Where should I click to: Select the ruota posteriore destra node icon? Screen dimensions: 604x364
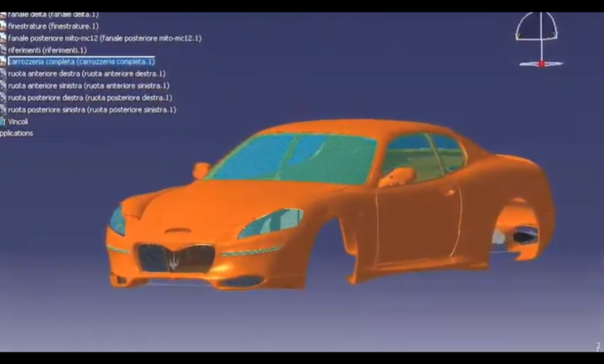coord(3,98)
